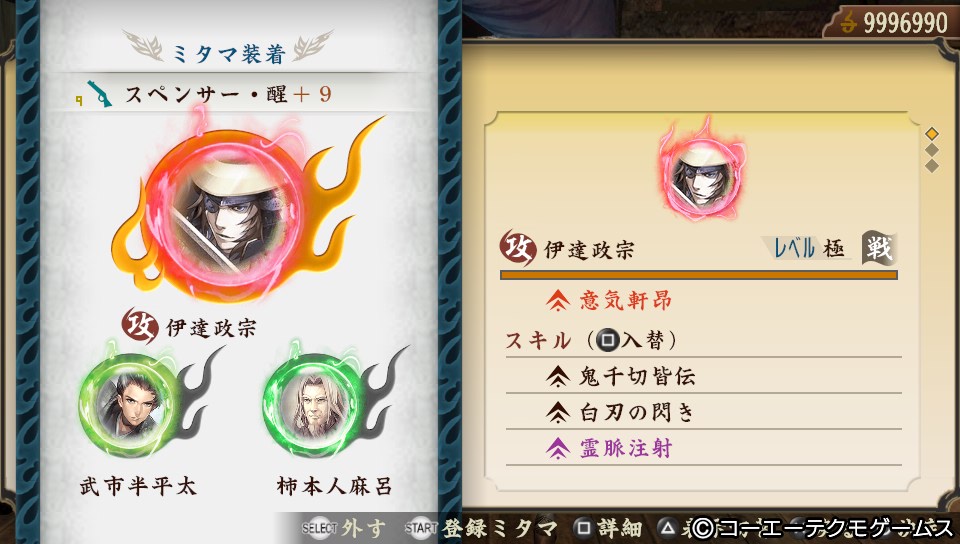The height and width of the screenshot is (544, 960).
Task: Click the small Date Masamune portrait thumbnail
Action: [x=702, y=176]
